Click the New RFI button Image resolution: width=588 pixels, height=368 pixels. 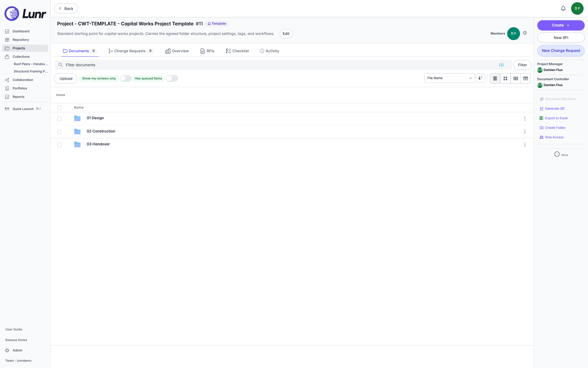tap(561, 38)
